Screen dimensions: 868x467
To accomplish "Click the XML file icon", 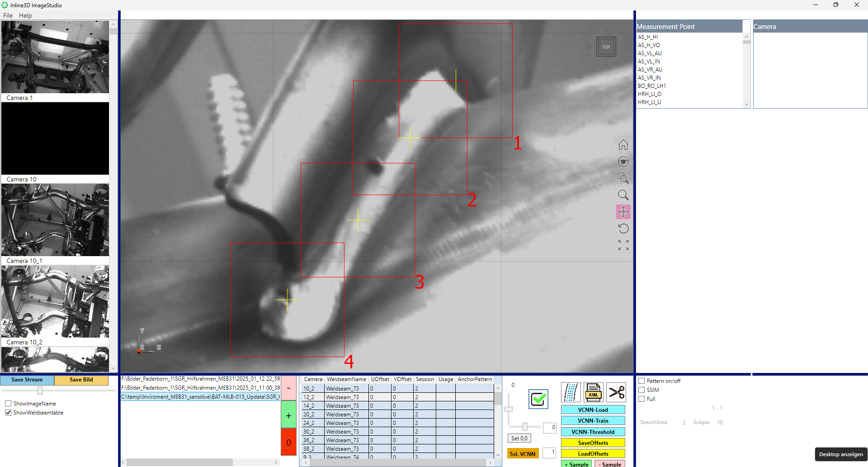I will click(593, 392).
